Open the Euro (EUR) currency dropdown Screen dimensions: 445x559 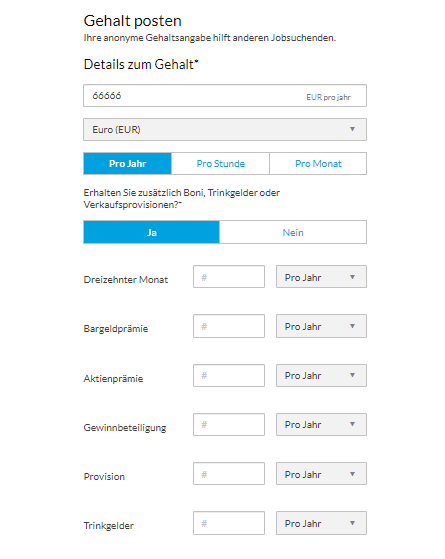225,129
